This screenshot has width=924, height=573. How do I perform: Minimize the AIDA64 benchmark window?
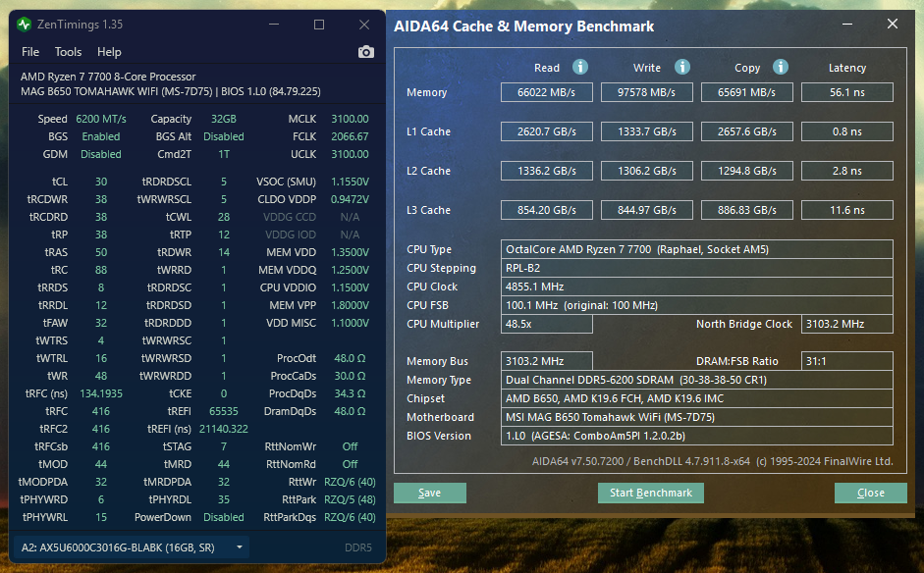point(847,25)
